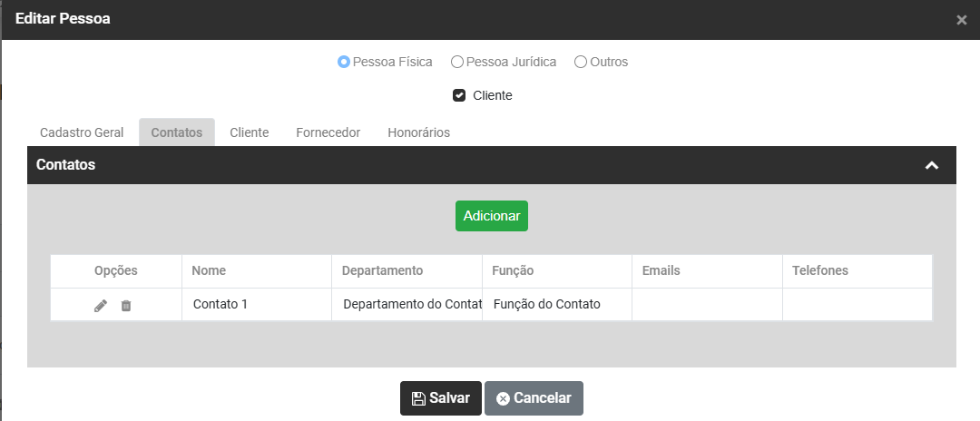Open the Honorários tab

418,132
